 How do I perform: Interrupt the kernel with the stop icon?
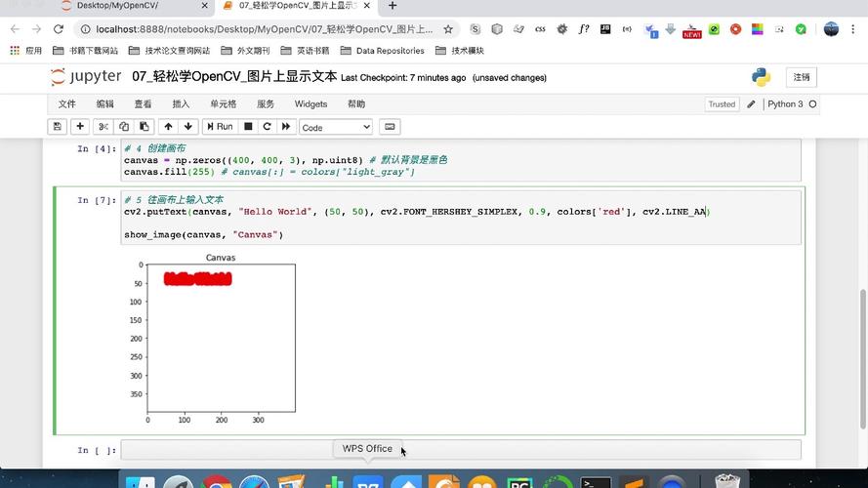coord(248,127)
